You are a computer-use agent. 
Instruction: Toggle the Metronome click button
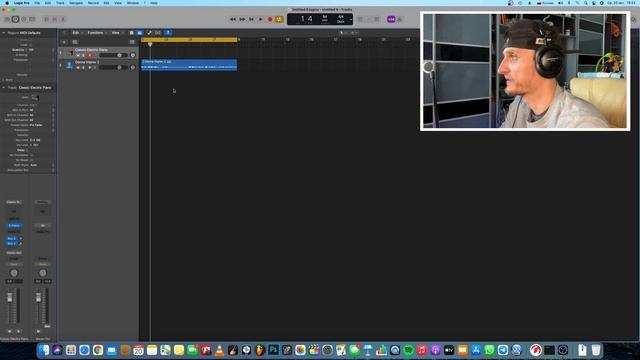click(x=400, y=19)
